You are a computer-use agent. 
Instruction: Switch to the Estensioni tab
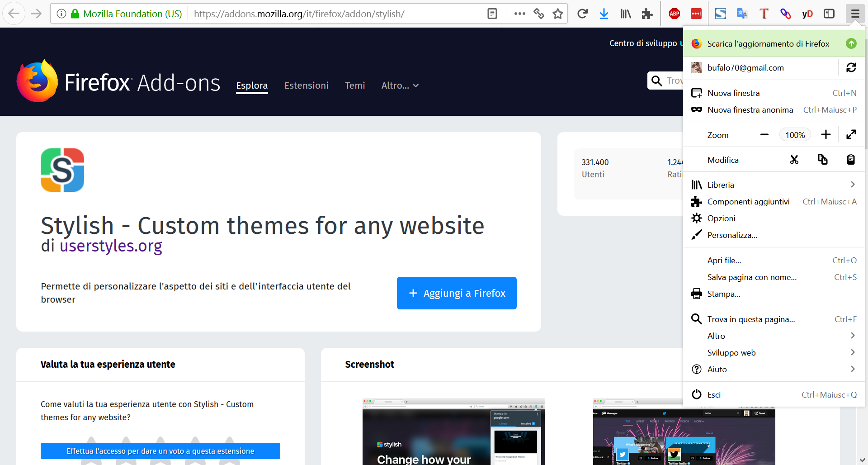click(x=307, y=85)
